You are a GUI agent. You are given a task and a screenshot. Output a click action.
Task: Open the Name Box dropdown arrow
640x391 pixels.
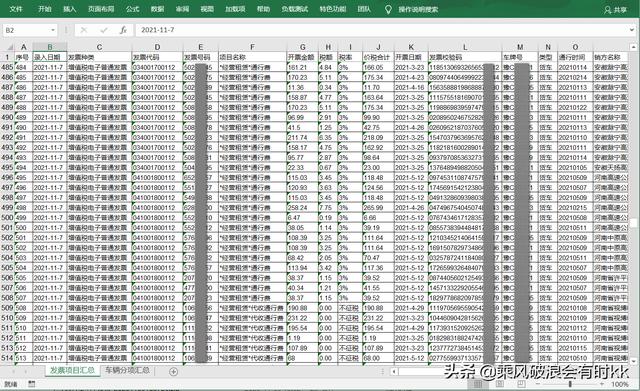(53, 30)
